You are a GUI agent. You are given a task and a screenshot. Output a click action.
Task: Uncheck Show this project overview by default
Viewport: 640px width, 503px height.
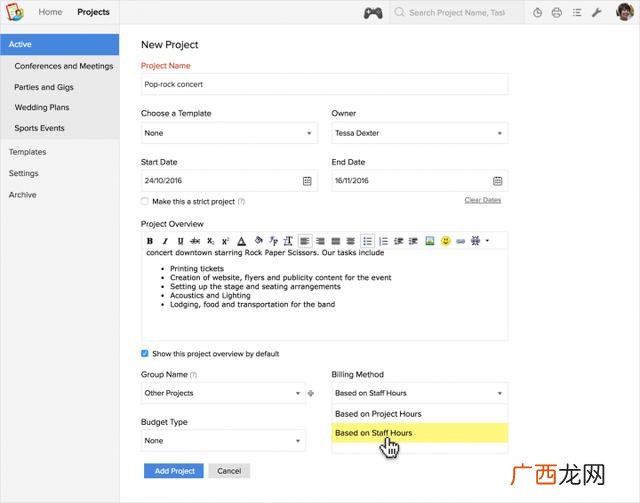click(x=144, y=354)
